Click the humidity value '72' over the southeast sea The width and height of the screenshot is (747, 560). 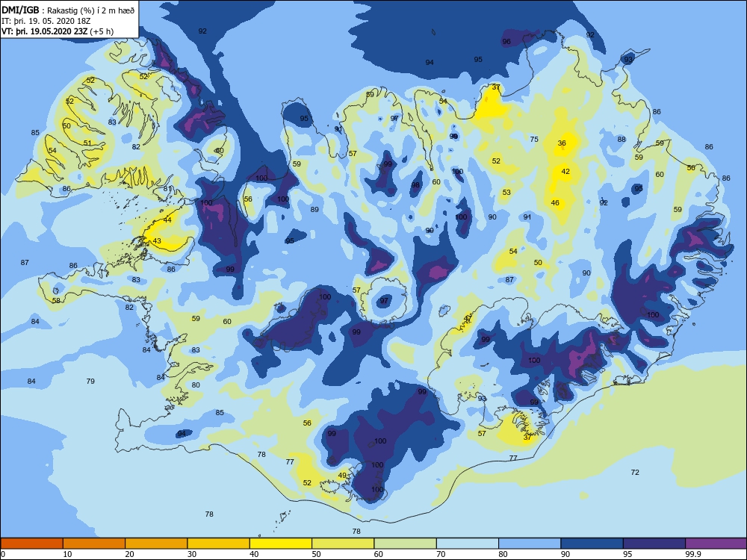click(x=634, y=473)
